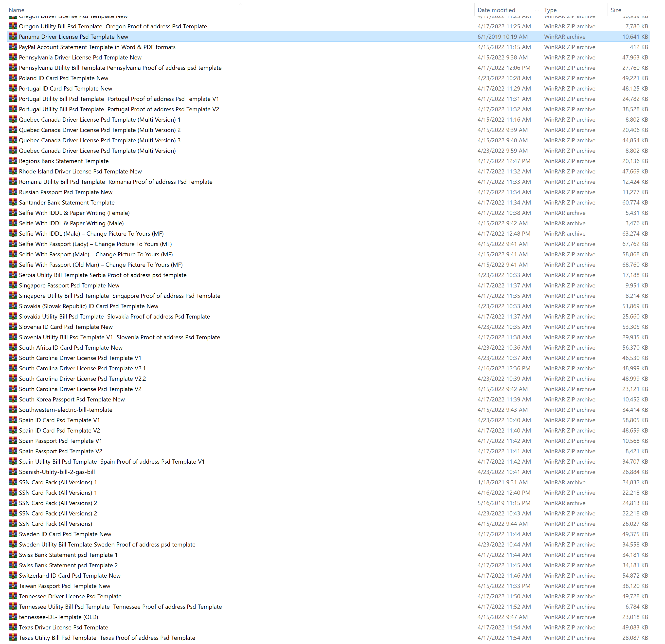Click icon of Swiss Bank Statement psd Template 2
This screenshot has width=665, height=644.
[x=13, y=565]
